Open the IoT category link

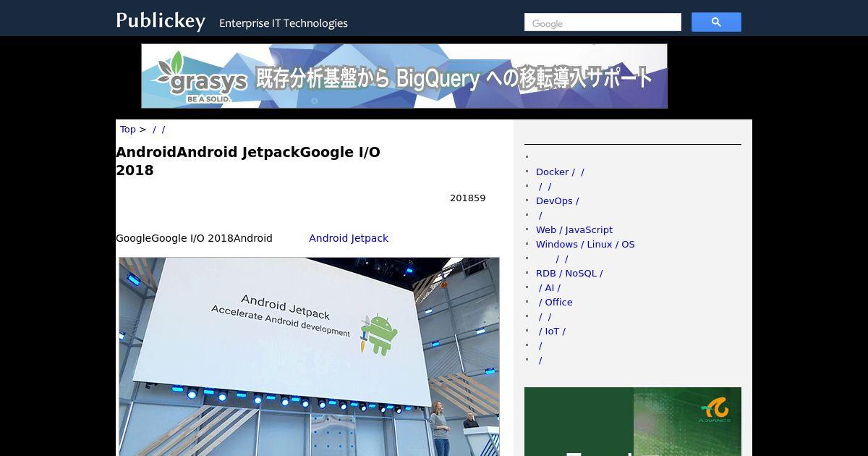coord(552,332)
